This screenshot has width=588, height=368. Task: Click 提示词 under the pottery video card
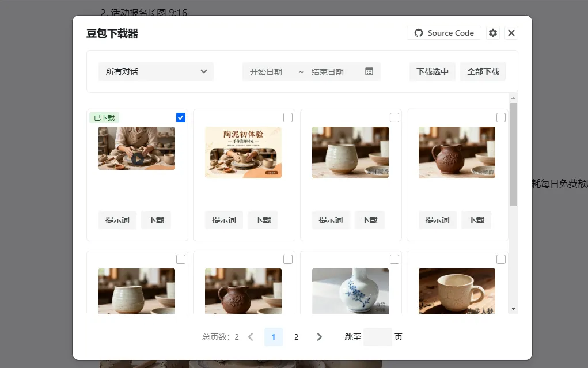117,220
